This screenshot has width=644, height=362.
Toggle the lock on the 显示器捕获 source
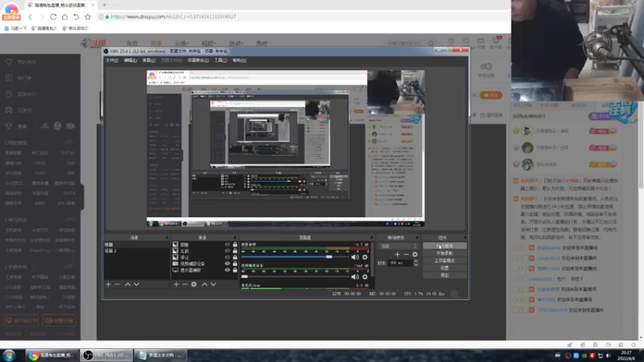[x=235, y=270]
